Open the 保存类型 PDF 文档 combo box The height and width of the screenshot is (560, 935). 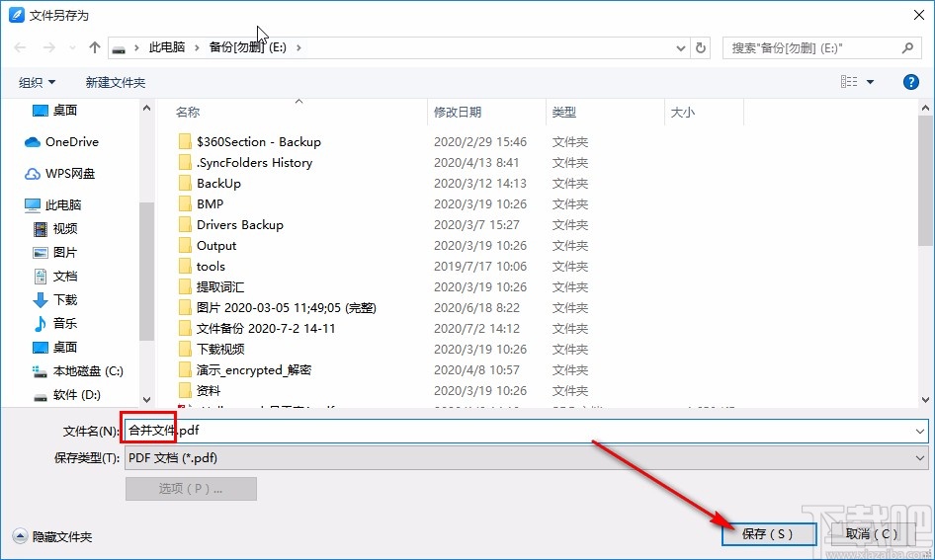coord(527,458)
